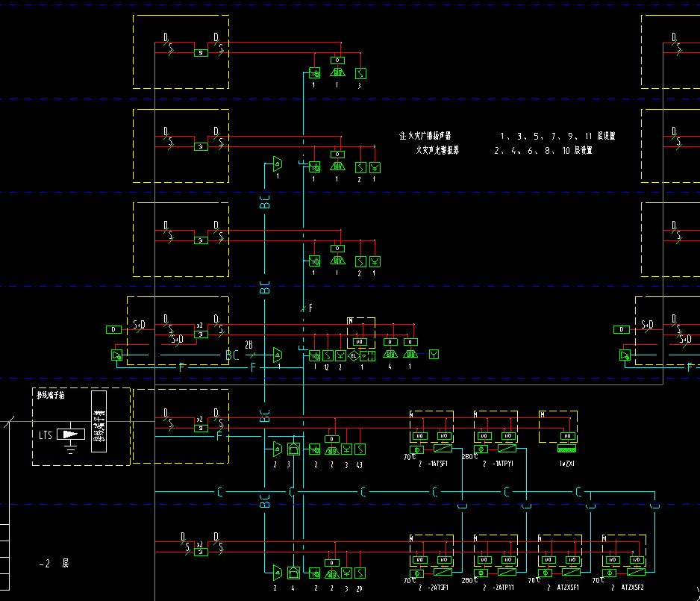Screen dimensions: 700x601
Task: Select the speaker symbol next to 2B
Action: 278,355
